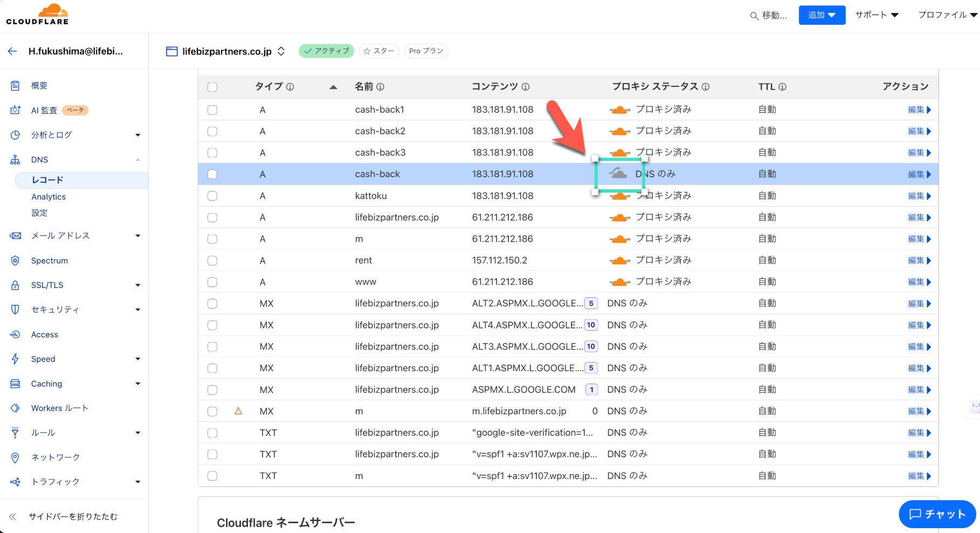Toggle the select-all checkbox in table header
Image resolution: width=980 pixels, height=533 pixels.
tap(212, 87)
